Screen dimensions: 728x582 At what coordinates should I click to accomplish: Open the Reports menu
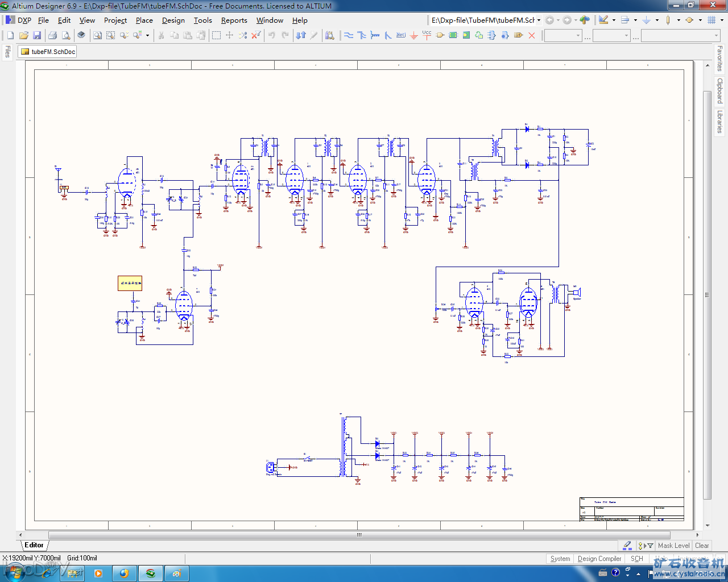click(x=234, y=20)
